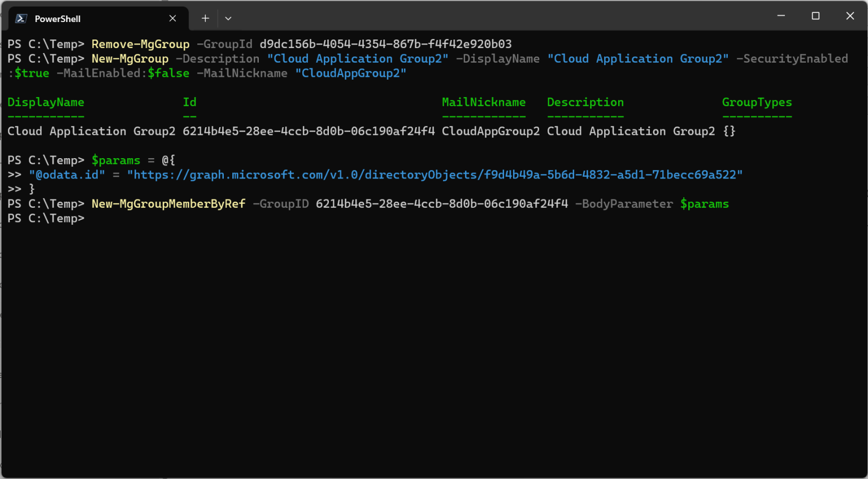
Task: Click the MailNickname column header
Action: [484, 102]
